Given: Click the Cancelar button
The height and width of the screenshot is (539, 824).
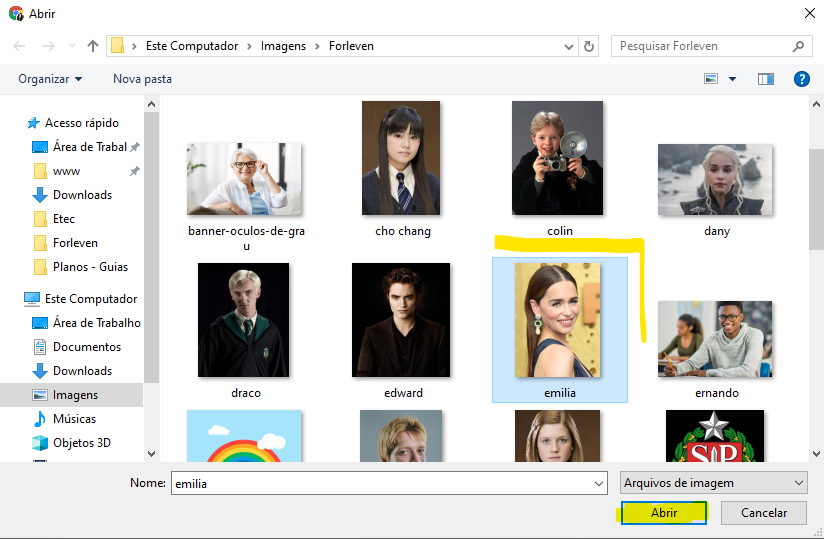Looking at the screenshot, I should click(x=764, y=513).
